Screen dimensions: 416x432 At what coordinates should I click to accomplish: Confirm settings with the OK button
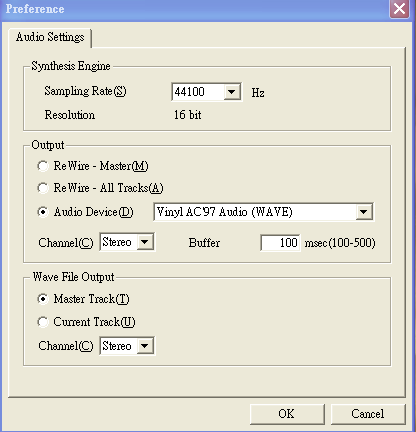click(x=287, y=414)
